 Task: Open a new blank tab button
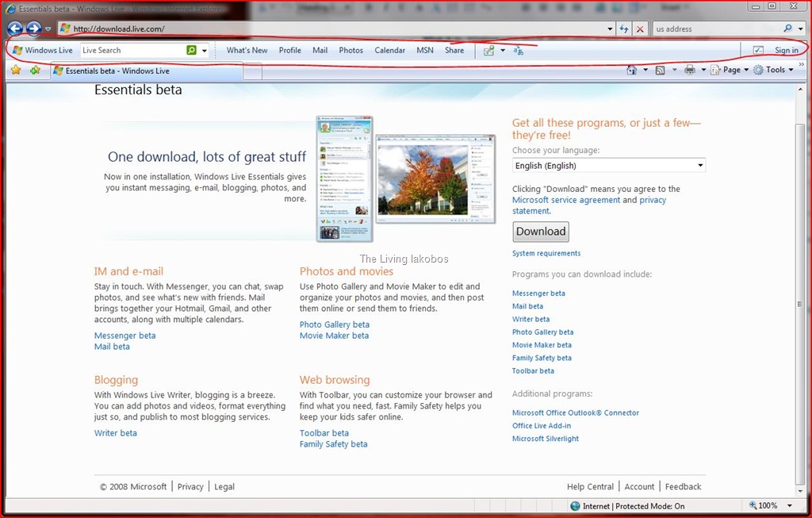[252, 72]
